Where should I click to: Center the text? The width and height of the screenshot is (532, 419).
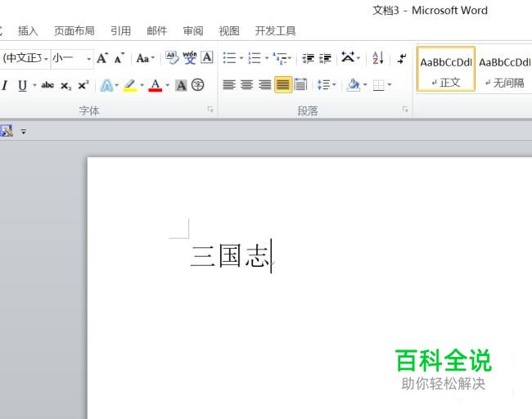tap(246, 84)
